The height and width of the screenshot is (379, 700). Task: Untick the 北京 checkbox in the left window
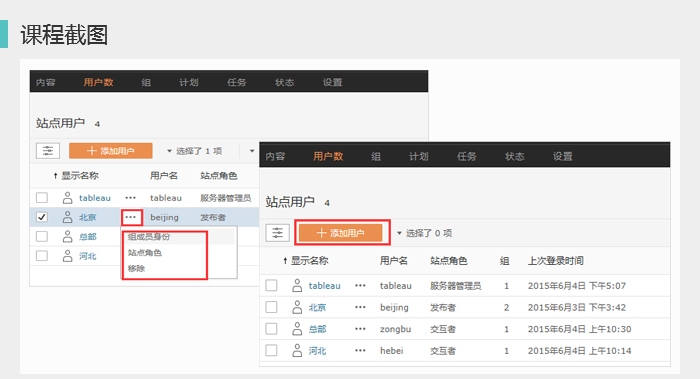click(42, 217)
